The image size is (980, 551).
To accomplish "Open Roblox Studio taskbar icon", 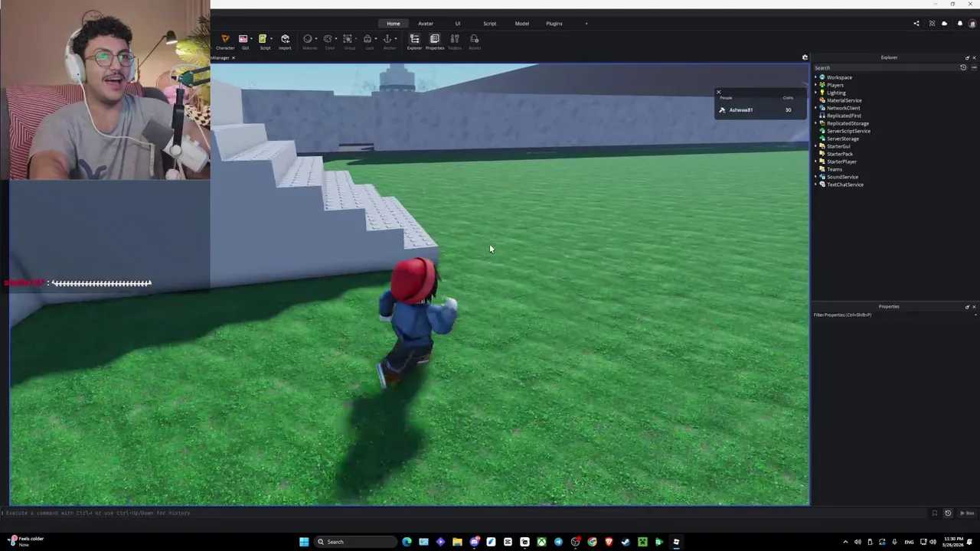I will [x=676, y=542].
